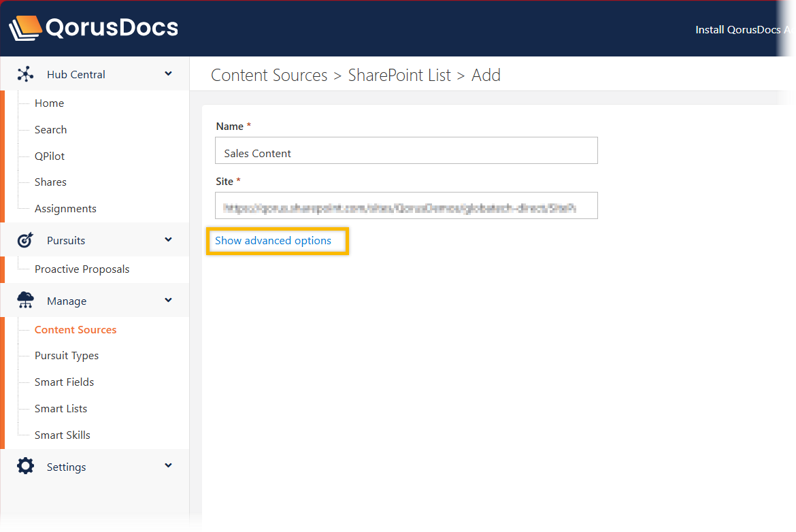Collapse the Manage section chevron
This screenshot has height=532, width=796.
click(168, 301)
